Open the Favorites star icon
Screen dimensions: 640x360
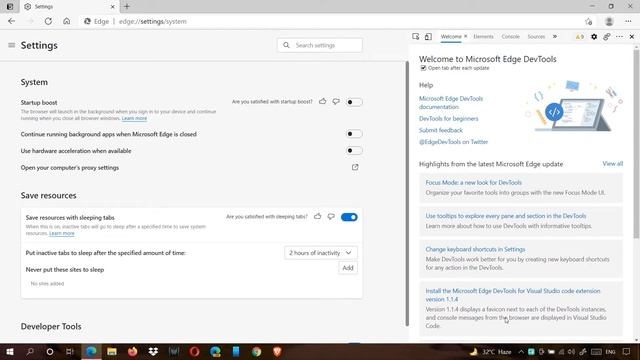point(588,22)
